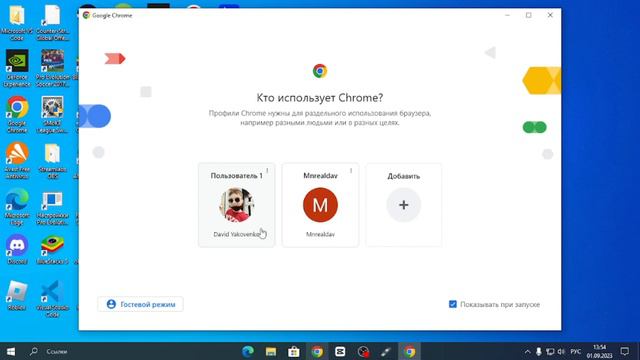The image size is (640, 360).
Task: Open Discord desktop shortcut
Action: [17, 249]
